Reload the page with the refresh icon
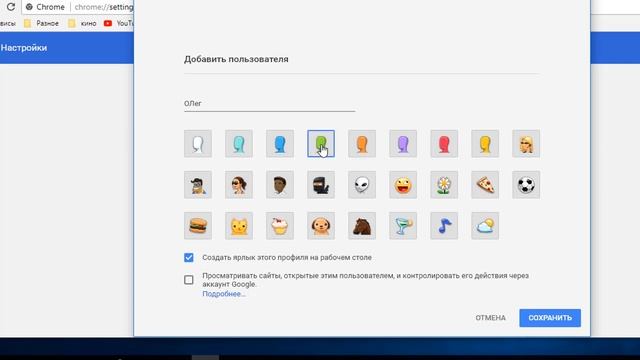The height and width of the screenshot is (360, 640). point(11,7)
